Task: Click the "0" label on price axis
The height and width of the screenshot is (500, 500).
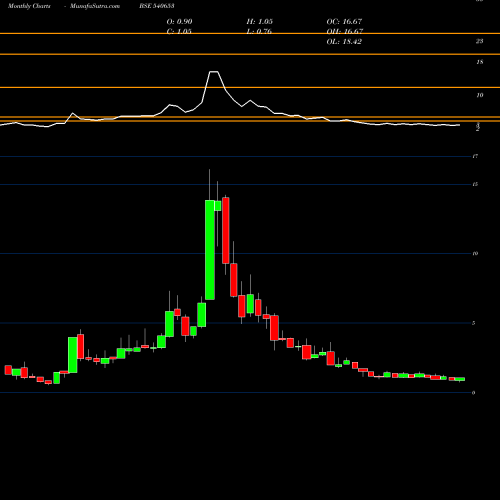Action: click(474, 393)
